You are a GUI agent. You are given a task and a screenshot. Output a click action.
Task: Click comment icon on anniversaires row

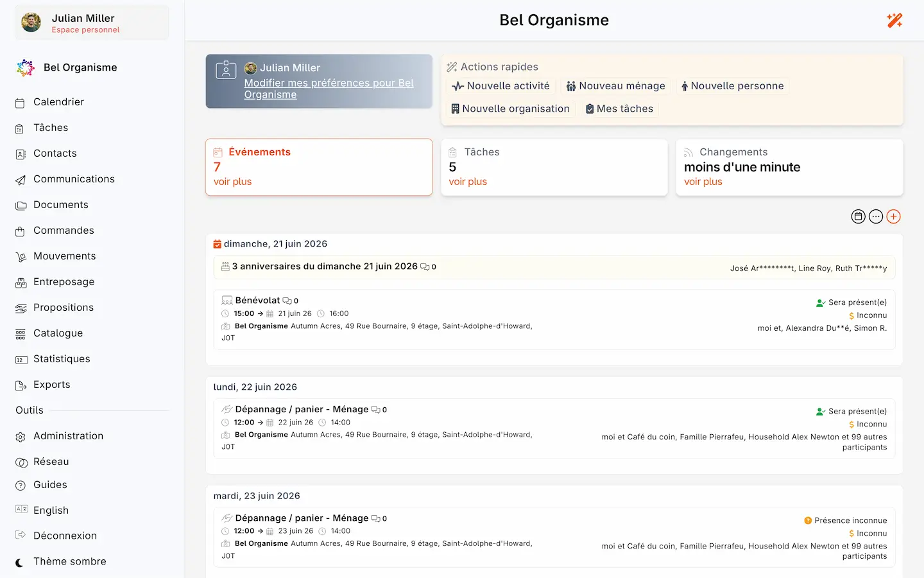click(x=425, y=267)
